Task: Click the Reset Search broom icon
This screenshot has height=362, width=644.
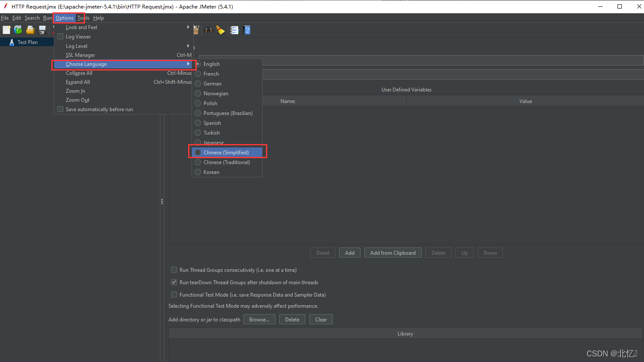Action: [221, 30]
